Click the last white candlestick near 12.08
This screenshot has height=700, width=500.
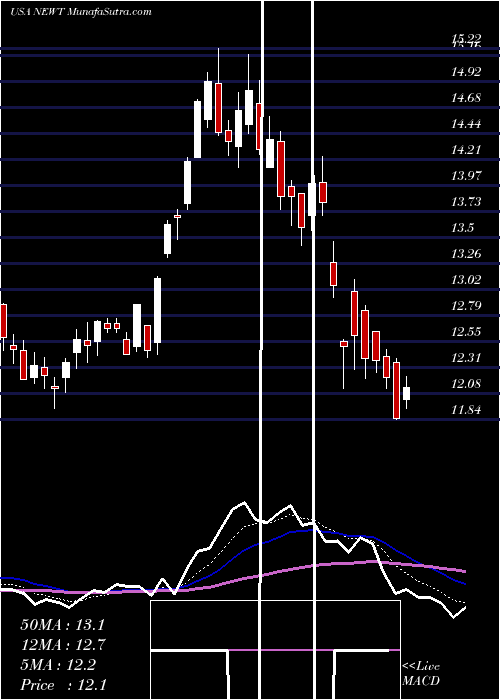pos(406,393)
